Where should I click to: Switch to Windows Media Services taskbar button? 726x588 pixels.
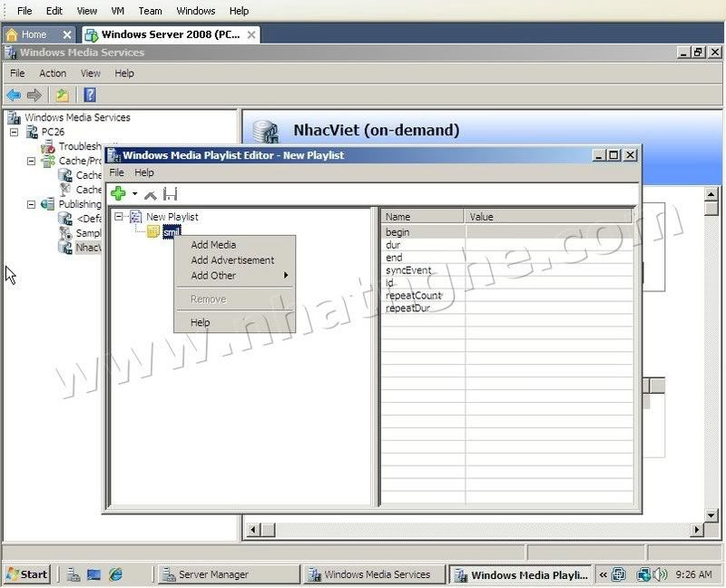click(374, 574)
